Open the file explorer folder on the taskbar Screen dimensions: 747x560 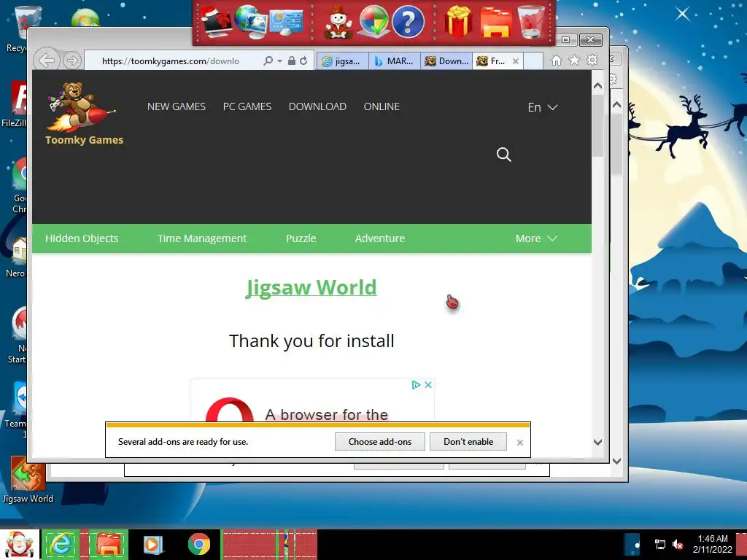click(109, 544)
